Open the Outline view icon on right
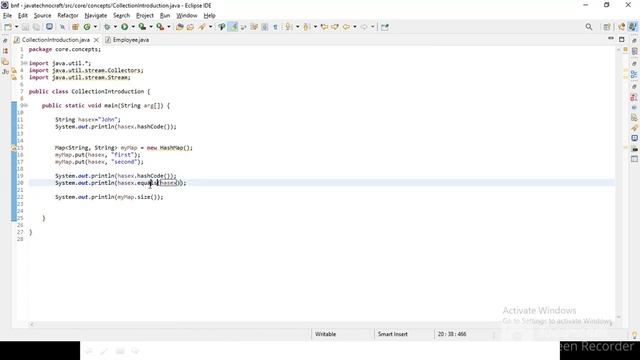This screenshot has width=640, height=360. [x=634, y=74]
